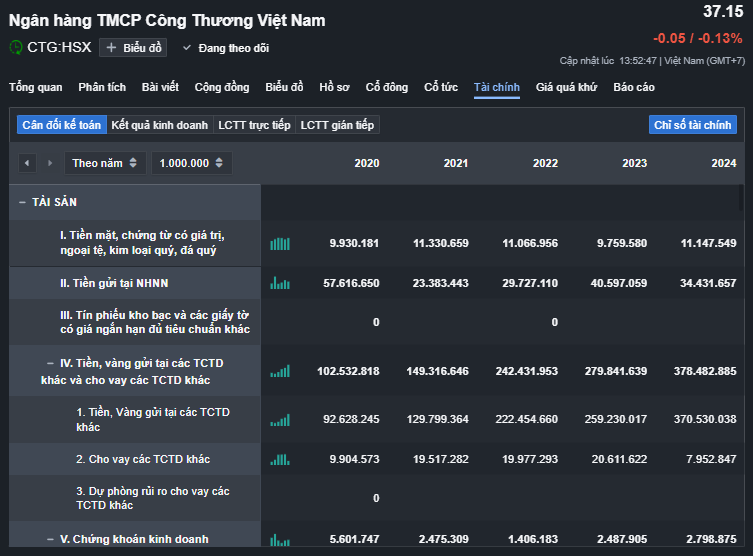Screen dimensions: 753x556
Task: Open the Tổng quan tab
Action: pyautogui.click(x=35, y=87)
